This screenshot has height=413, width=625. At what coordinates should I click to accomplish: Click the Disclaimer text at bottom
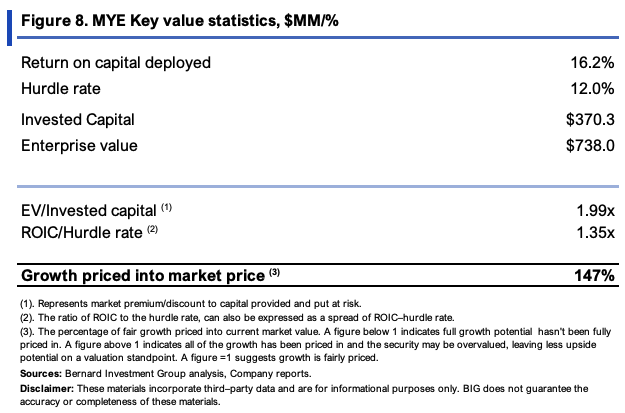pos(304,395)
